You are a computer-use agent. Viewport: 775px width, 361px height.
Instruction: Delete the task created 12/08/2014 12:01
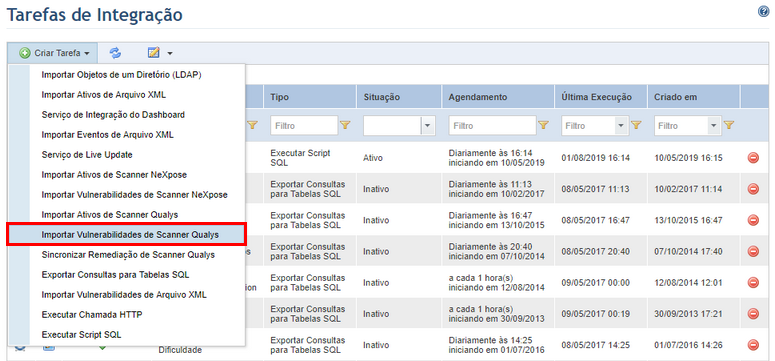[753, 282]
